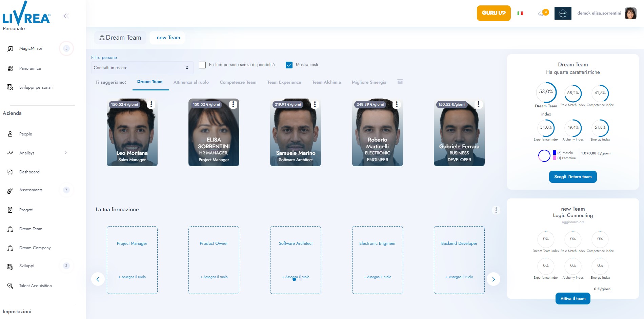Image resolution: width=644 pixels, height=319 pixels.
Task: Open options menu on Leo Montana card
Action: point(151,104)
